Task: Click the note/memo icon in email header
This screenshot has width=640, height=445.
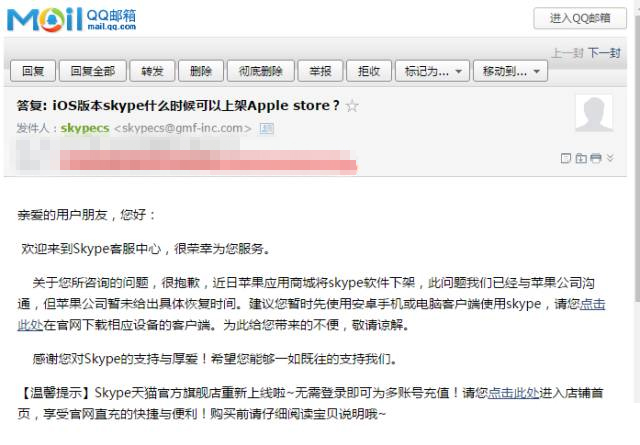Action: 566,158
